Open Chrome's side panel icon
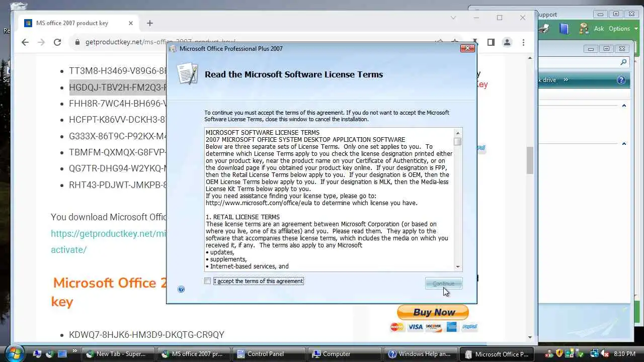 (491, 42)
